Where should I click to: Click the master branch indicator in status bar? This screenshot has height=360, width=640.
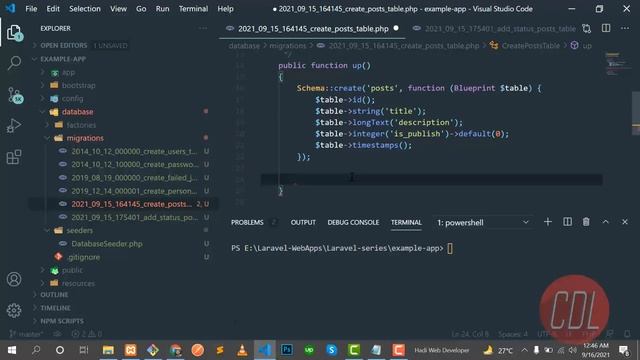pos(26,334)
